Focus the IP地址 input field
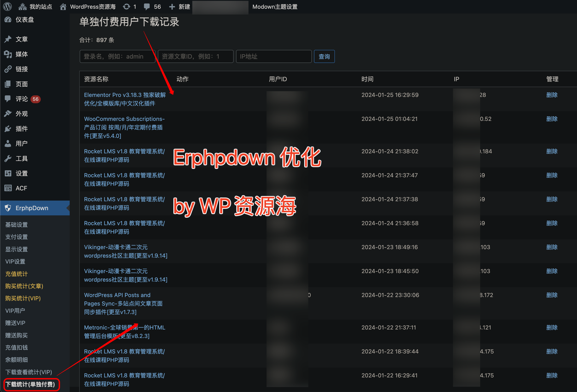Viewport: 577px width, 392px height. [x=274, y=56]
